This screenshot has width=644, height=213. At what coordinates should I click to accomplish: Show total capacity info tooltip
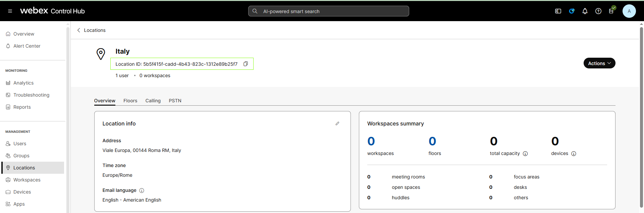525,154
